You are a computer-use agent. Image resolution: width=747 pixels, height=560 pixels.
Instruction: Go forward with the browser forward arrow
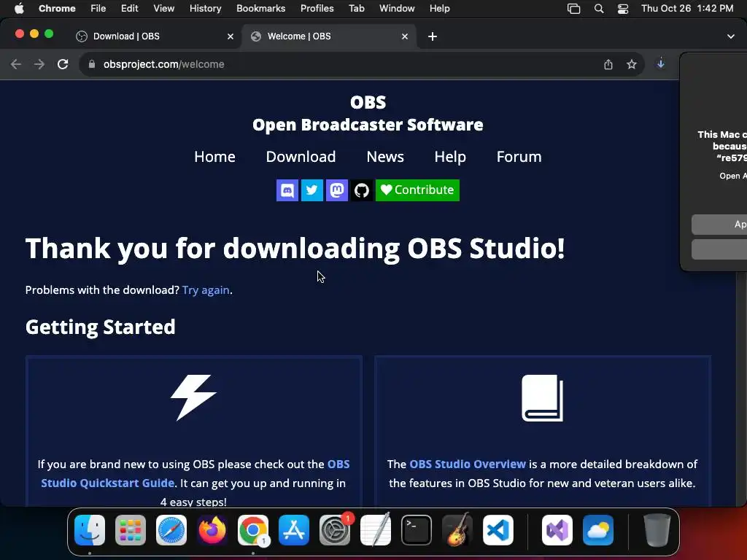point(39,64)
